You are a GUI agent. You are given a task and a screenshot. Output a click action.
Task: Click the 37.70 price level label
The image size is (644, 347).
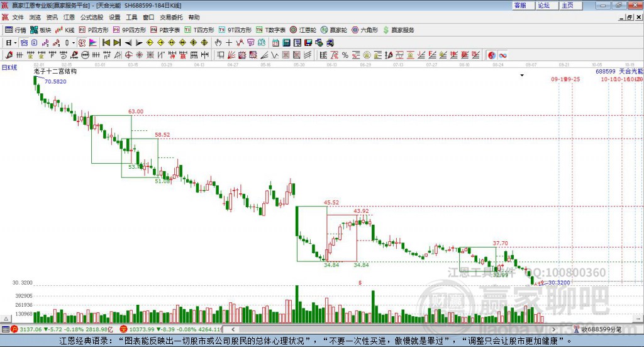tap(500, 243)
